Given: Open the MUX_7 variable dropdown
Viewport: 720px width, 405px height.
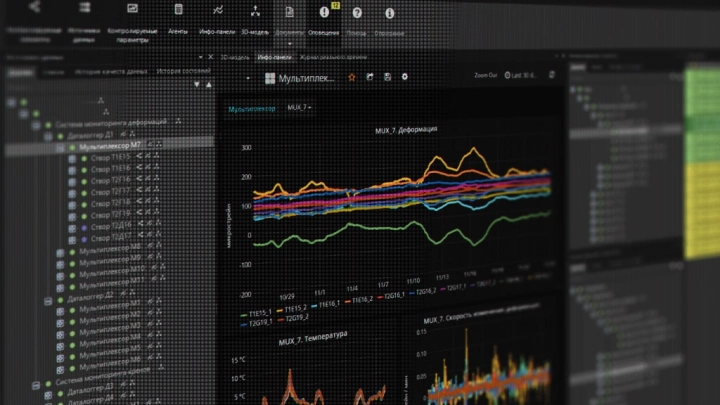Looking at the screenshot, I should 299,106.
